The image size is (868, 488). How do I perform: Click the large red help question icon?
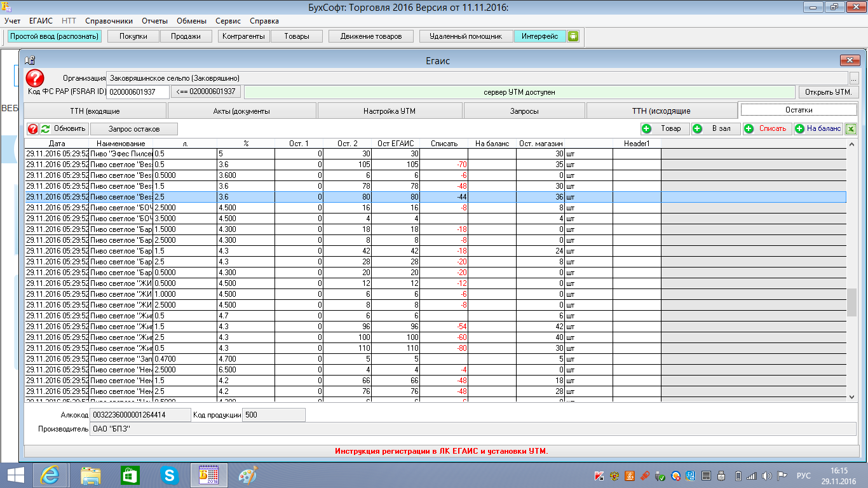click(35, 79)
